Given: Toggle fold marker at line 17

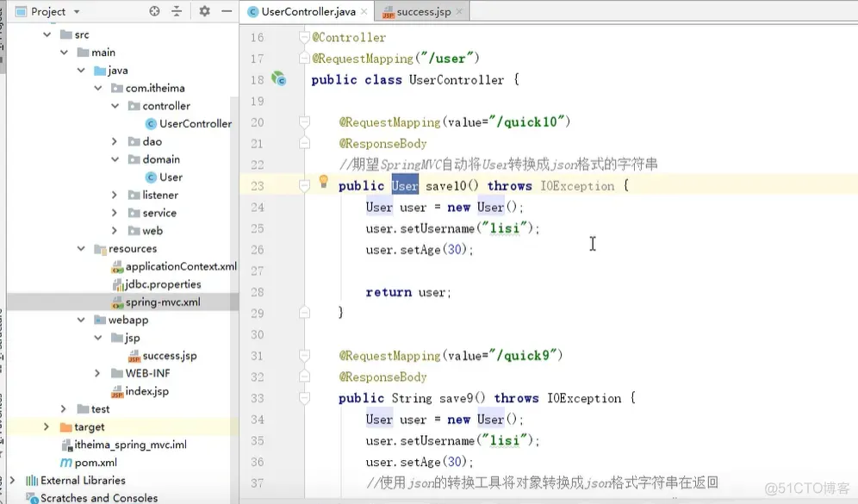Looking at the screenshot, I should pyautogui.click(x=305, y=58).
